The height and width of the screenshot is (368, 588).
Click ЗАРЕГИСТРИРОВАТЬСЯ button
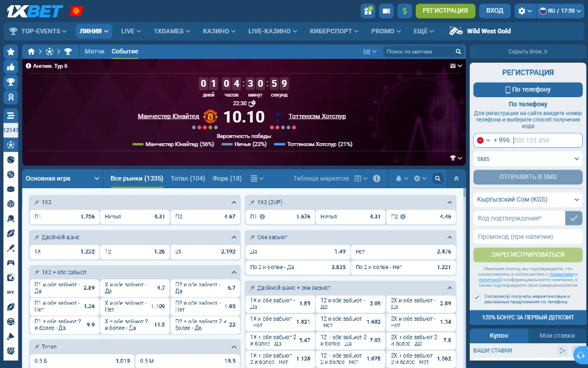(x=528, y=255)
